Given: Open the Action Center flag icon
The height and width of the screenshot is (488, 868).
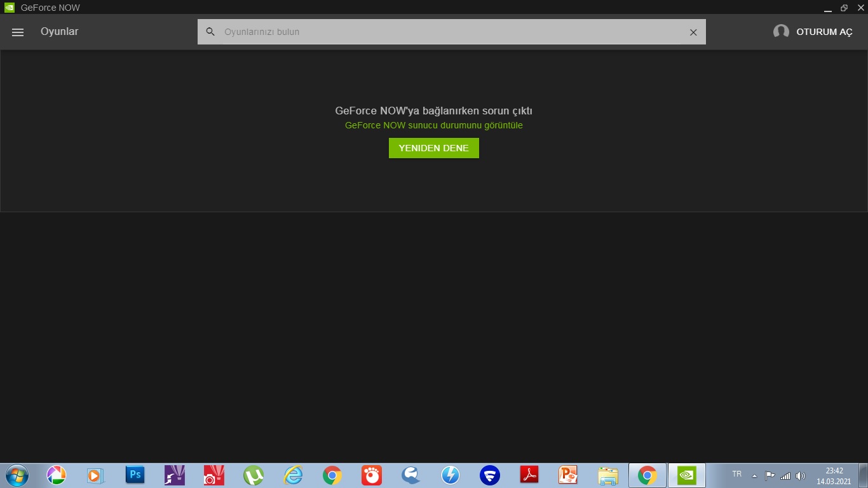Looking at the screenshot, I should (770, 475).
